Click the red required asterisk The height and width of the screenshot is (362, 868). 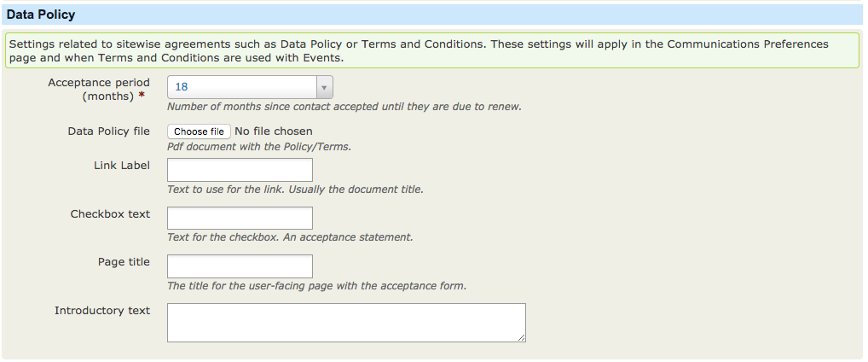(142, 96)
